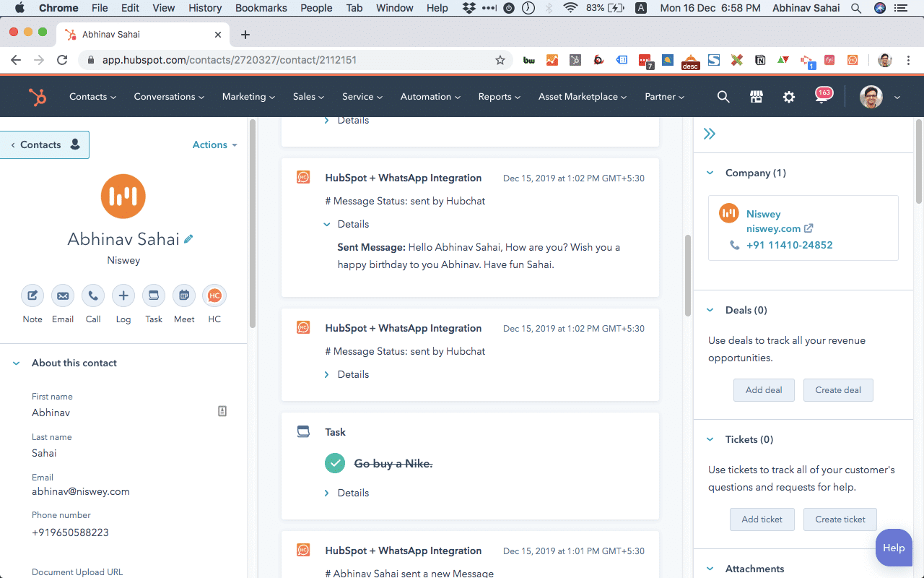Open notifications bell showing 163
Viewport: 924px width, 578px height.
[822, 95]
